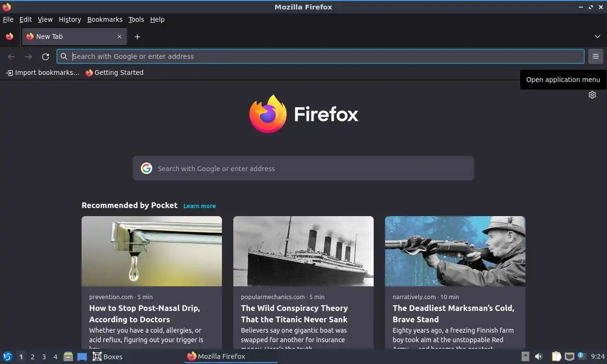Image resolution: width=607 pixels, height=364 pixels.
Task: Open the View menu
Action: 45,19
